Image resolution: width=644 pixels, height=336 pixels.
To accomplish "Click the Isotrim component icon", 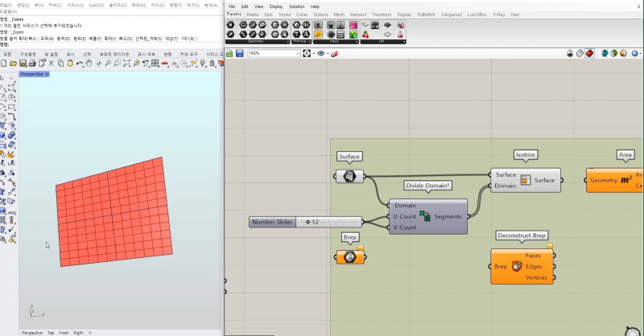I will 525,180.
